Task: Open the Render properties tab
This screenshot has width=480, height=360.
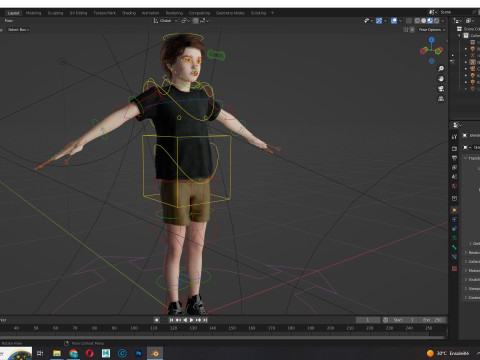Action: coord(454,149)
